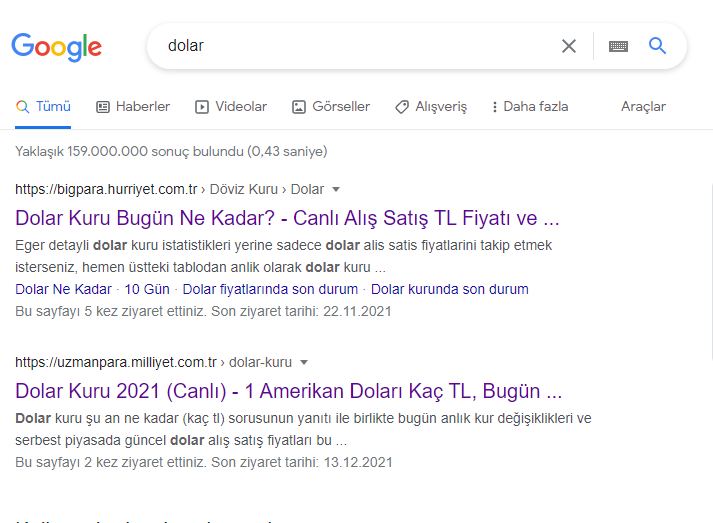Open Araçlar search tools
713x523 pixels.
pos(643,106)
